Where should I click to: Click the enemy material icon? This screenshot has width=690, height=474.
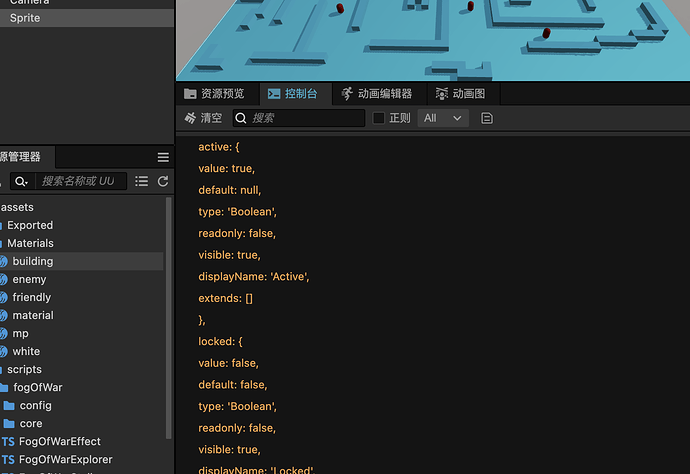pos(4,279)
